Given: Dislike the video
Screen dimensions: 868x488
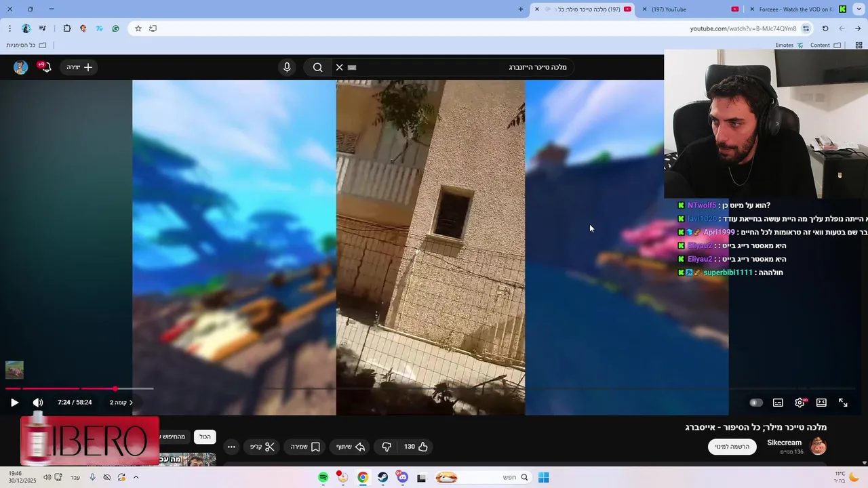Looking at the screenshot, I should (387, 447).
